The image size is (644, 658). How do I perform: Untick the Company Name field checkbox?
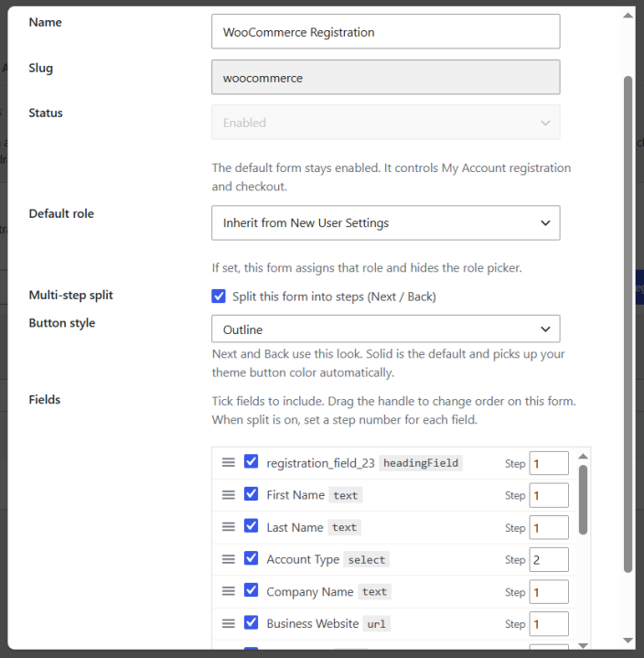pyautogui.click(x=251, y=589)
